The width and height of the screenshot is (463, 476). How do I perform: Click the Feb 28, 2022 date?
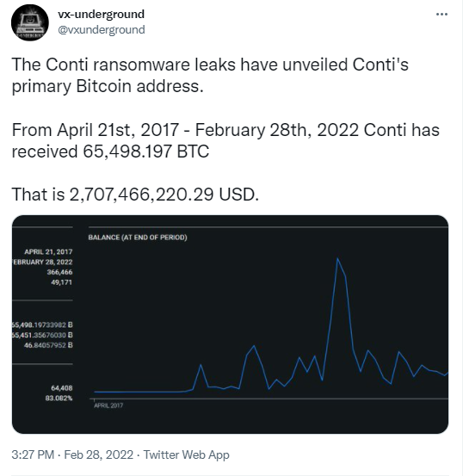click(99, 454)
